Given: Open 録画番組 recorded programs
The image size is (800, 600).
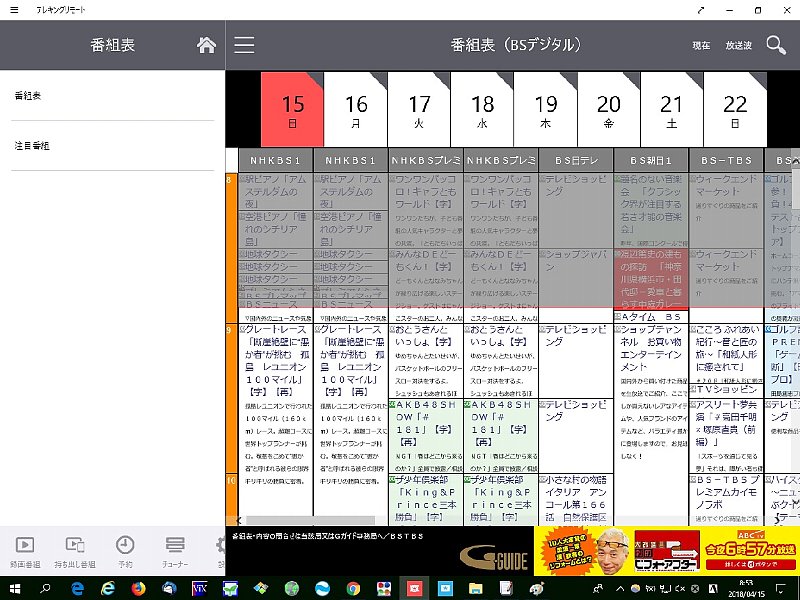Looking at the screenshot, I should (25, 552).
